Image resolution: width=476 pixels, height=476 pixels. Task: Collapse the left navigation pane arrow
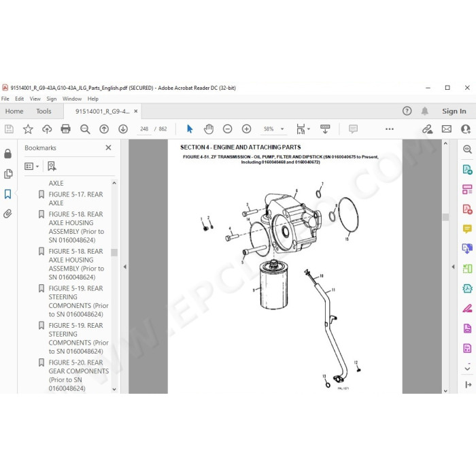124,267
